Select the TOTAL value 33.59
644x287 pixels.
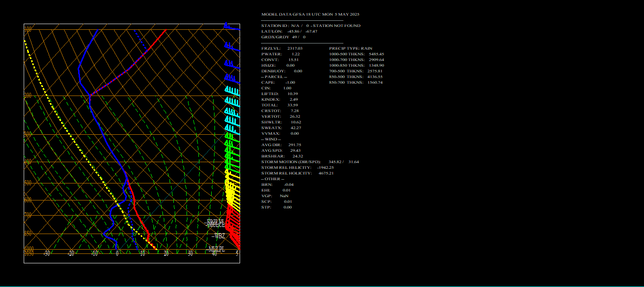tap(293, 105)
